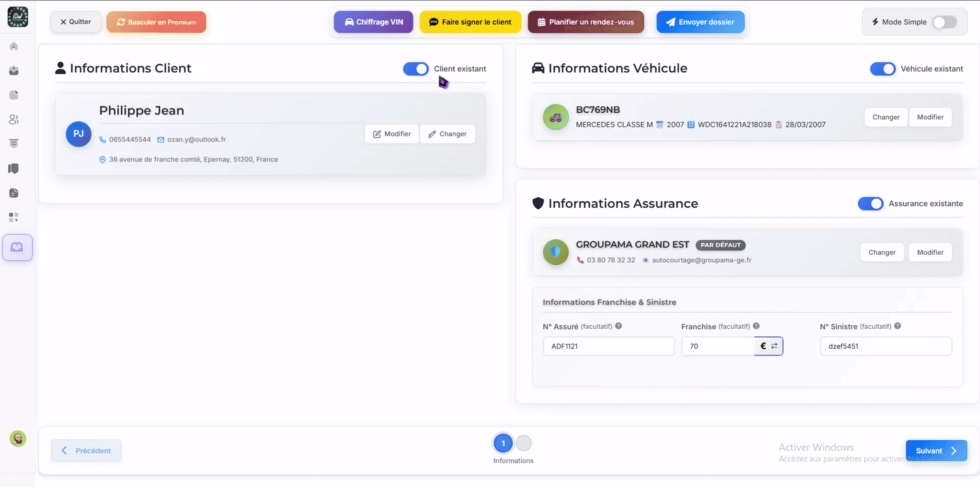Disable the Véhicule existant switch
This screenshot has height=487, width=980.
coord(882,69)
